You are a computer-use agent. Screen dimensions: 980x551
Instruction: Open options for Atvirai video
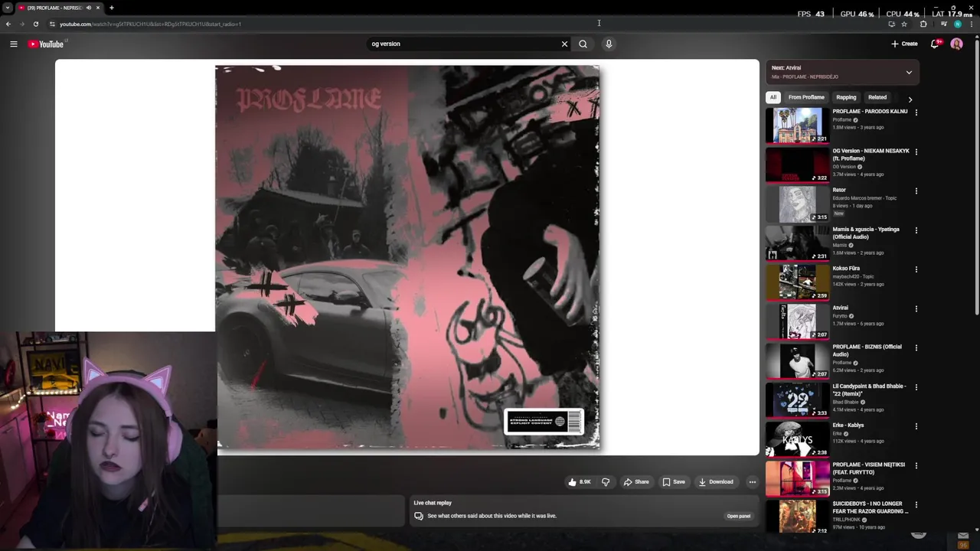(x=916, y=308)
